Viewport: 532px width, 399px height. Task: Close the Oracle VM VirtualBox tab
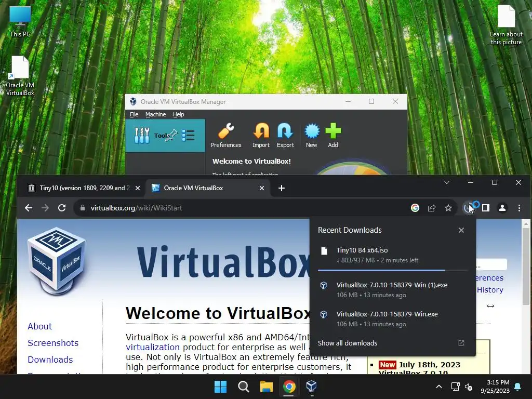262,188
